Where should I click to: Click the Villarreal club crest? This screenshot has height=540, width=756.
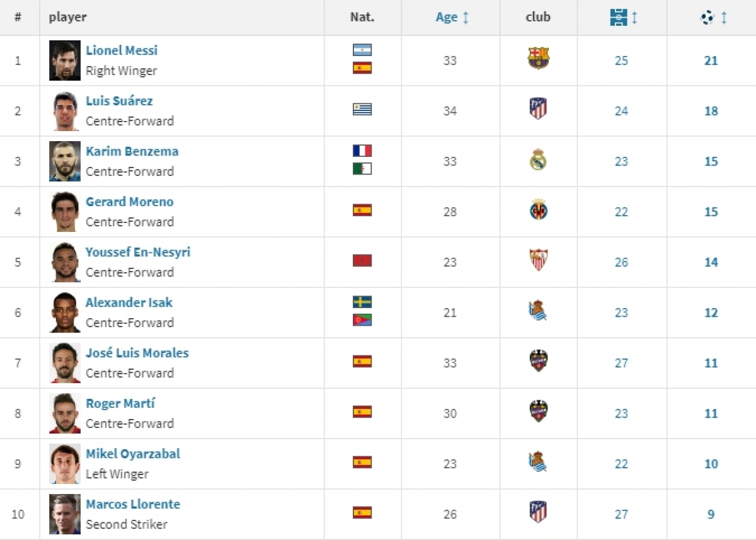pos(539,210)
